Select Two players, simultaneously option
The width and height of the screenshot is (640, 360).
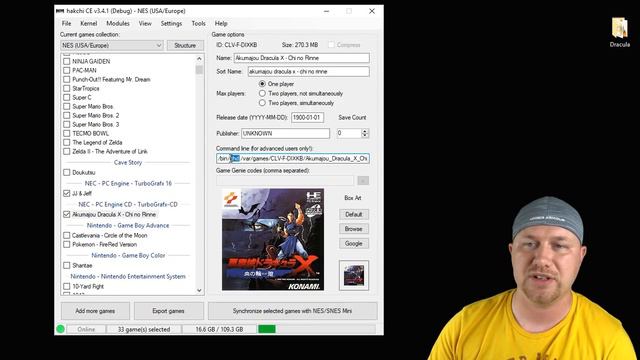262,103
